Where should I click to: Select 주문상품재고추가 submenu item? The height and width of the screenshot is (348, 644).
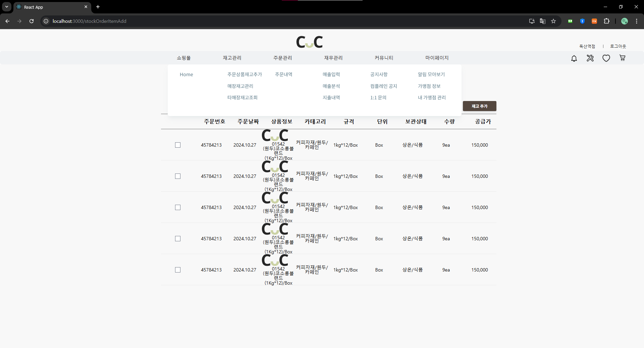pyautogui.click(x=245, y=74)
